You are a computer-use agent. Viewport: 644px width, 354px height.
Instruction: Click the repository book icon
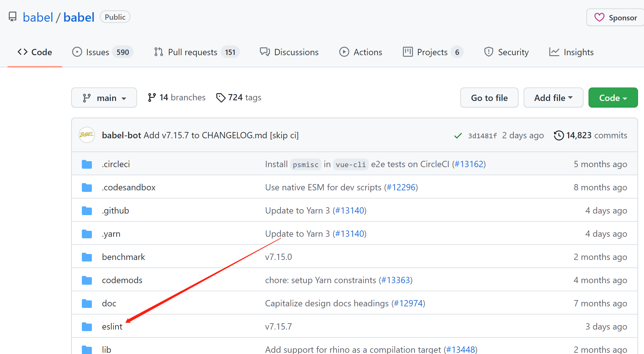(13, 17)
